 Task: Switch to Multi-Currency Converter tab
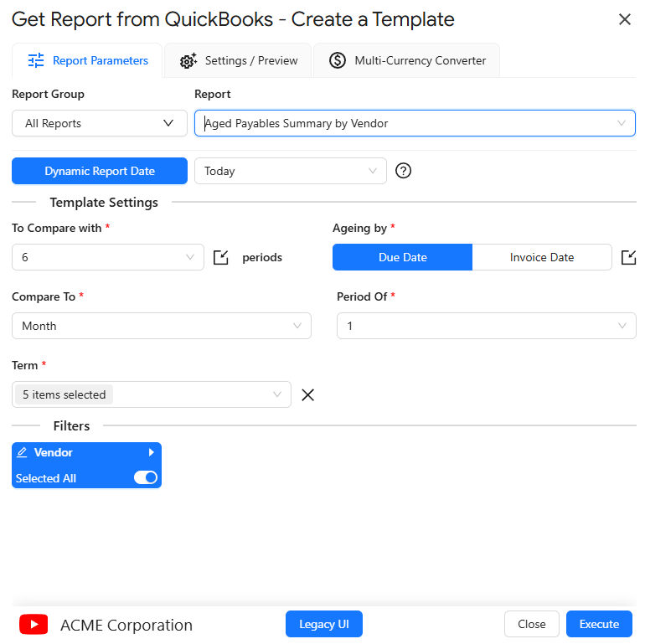[406, 60]
